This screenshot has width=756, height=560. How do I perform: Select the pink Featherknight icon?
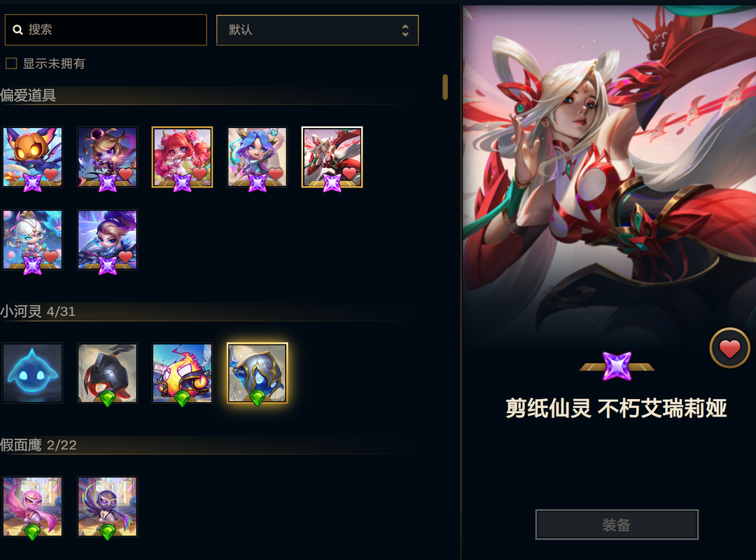(x=32, y=507)
